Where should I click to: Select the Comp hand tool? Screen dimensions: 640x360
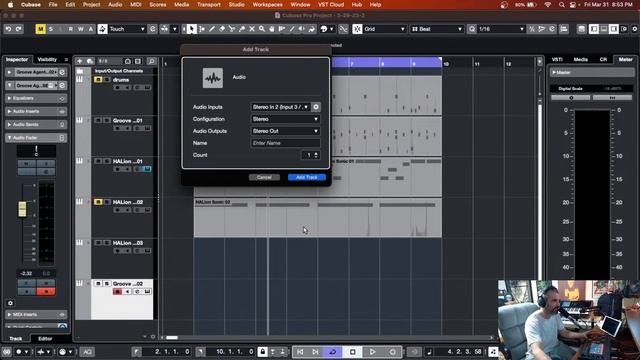272,29
